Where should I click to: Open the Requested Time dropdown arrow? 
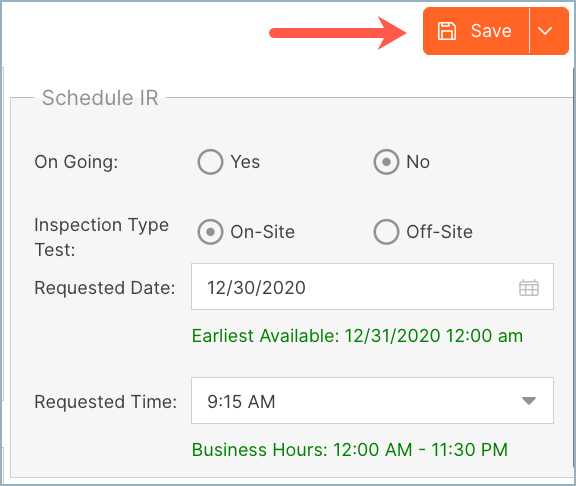529,400
